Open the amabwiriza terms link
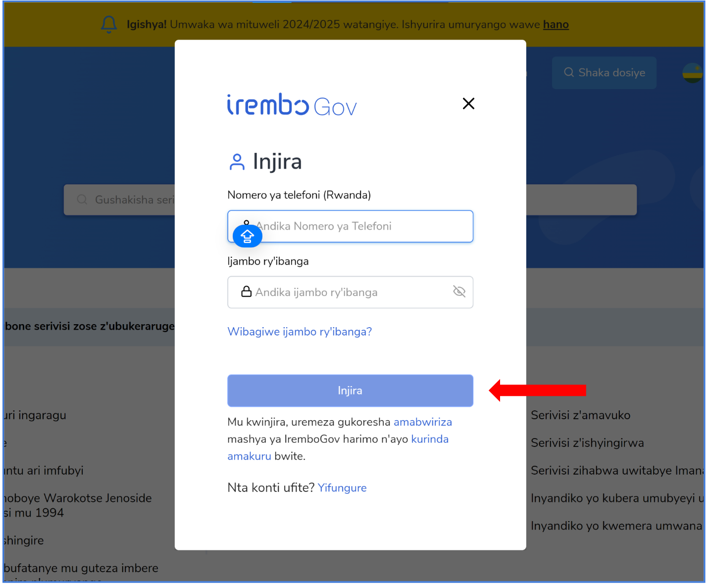The width and height of the screenshot is (711, 588). (x=423, y=422)
